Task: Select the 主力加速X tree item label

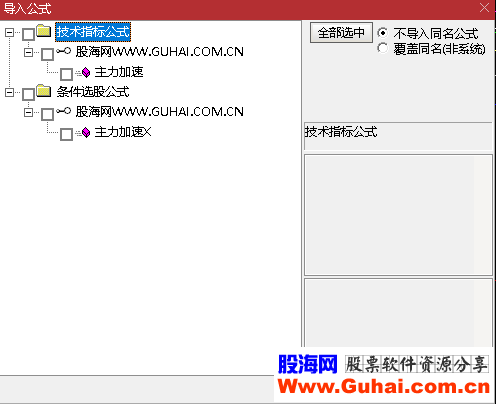Action: click(x=123, y=132)
